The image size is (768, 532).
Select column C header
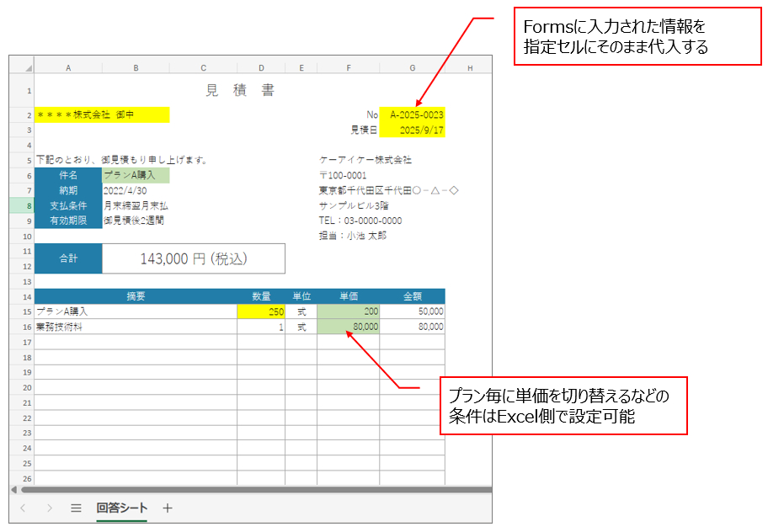point(203,68)
